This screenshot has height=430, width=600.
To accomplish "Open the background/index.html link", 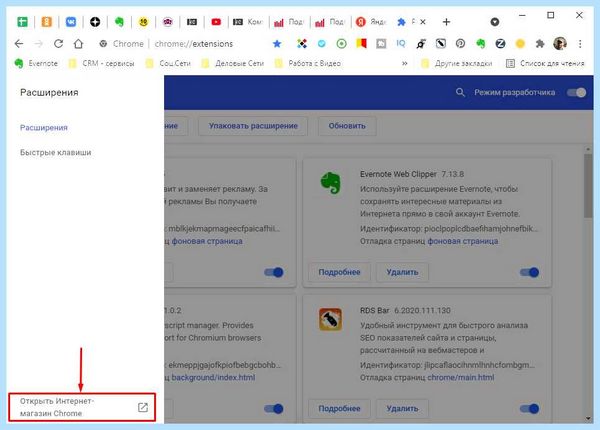I will (213, 378).
